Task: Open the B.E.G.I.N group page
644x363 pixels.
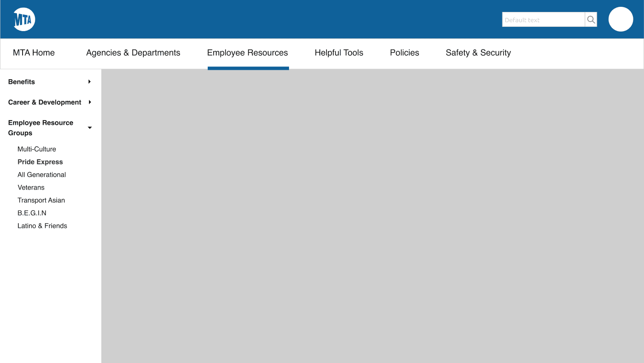Action: point(32,213)
